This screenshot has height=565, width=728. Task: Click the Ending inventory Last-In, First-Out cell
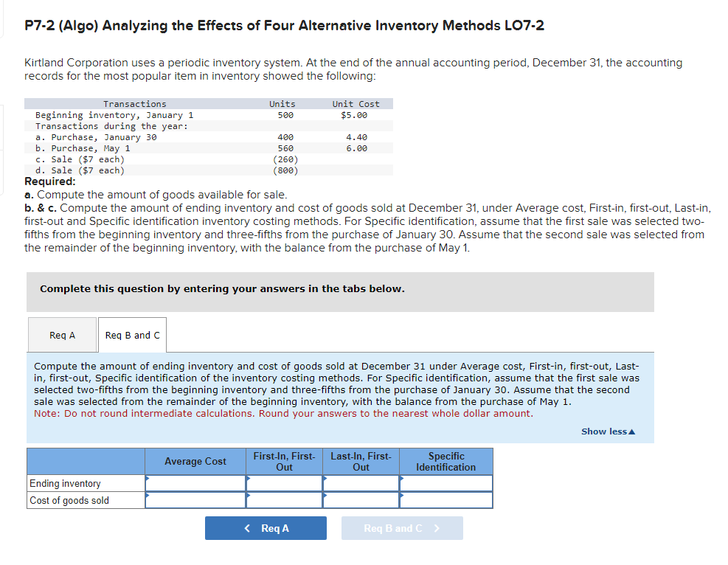(x=361, y=483)
